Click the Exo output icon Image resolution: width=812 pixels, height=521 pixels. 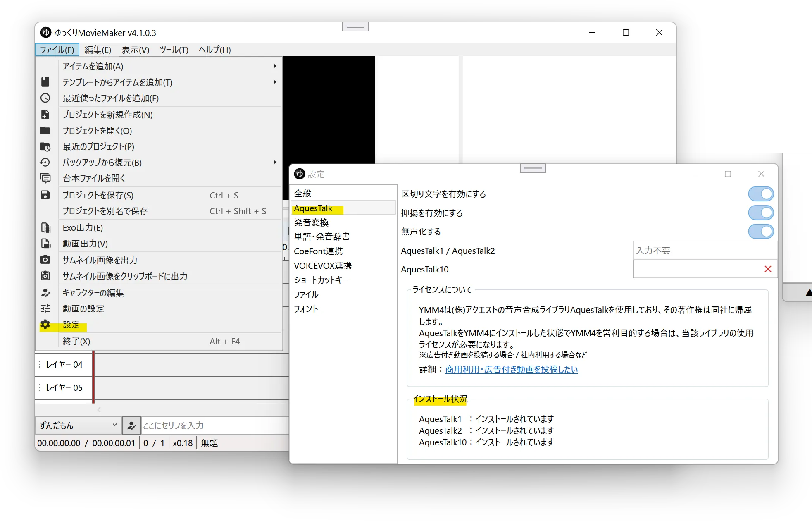(x=45, y=228)
